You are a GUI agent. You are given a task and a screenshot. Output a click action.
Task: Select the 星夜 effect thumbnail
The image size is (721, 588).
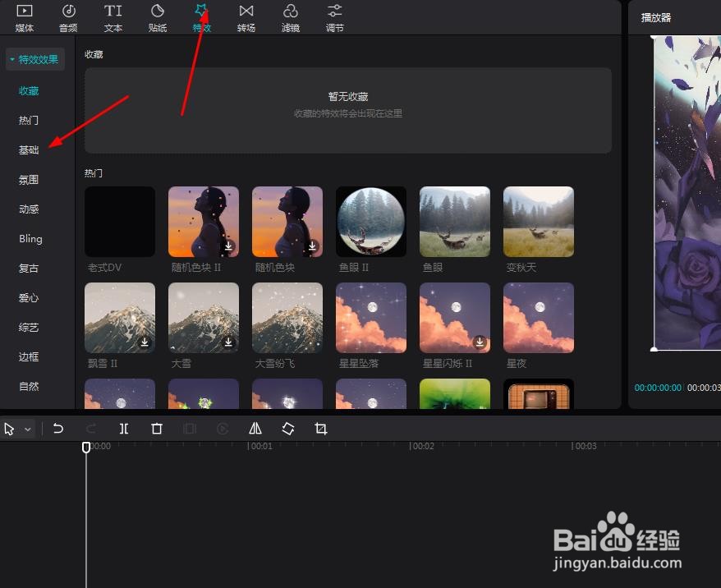pyautogui.click(x=538, y=318)
